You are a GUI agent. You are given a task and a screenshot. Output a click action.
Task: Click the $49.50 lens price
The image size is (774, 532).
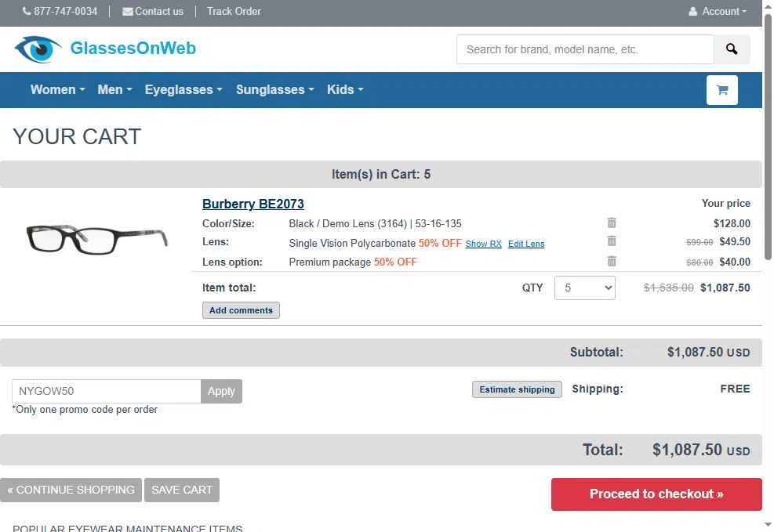(735, 241)
